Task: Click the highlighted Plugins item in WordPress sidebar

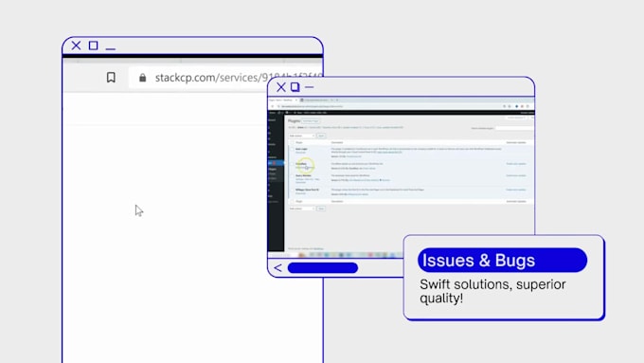Action: tap(276, 163)
